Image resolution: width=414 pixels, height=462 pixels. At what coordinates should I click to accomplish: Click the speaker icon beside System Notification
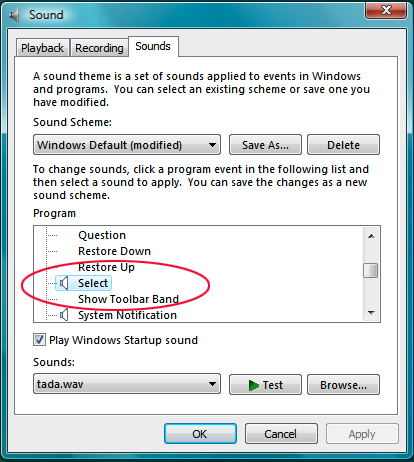tap(64, 315)
